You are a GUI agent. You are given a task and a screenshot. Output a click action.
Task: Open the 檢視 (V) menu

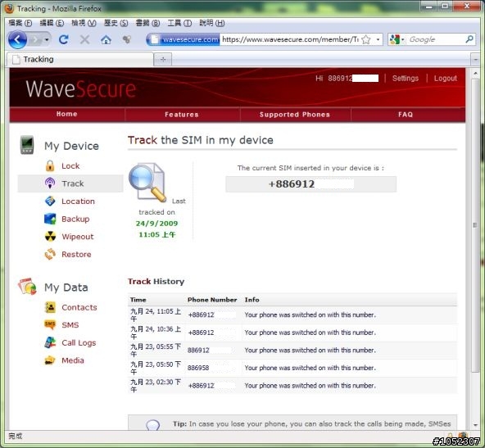84,23
